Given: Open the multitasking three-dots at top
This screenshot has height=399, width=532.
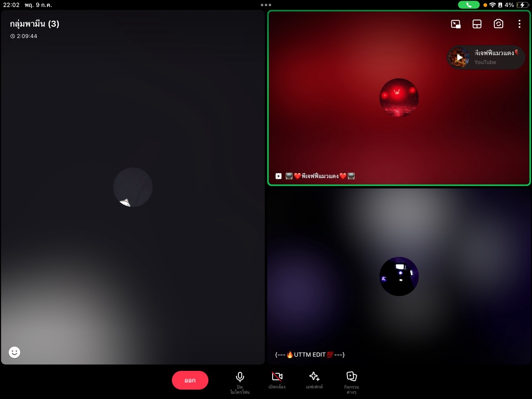Looking at the screenshot, I should pyautogui.click(x=266, y=5).
